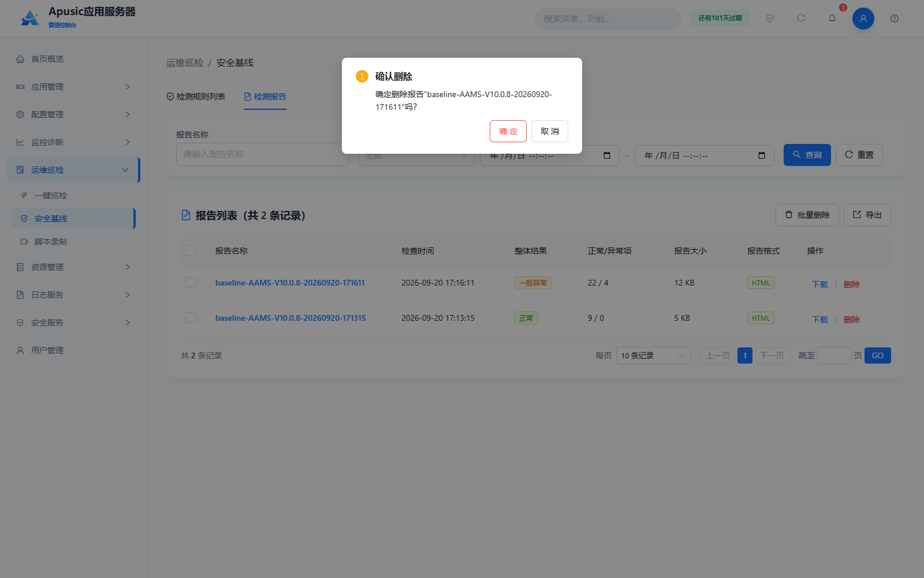Click the 查询 search button
Image resolution: width=924 pixels, height=578 pixels.
point(807,155)
